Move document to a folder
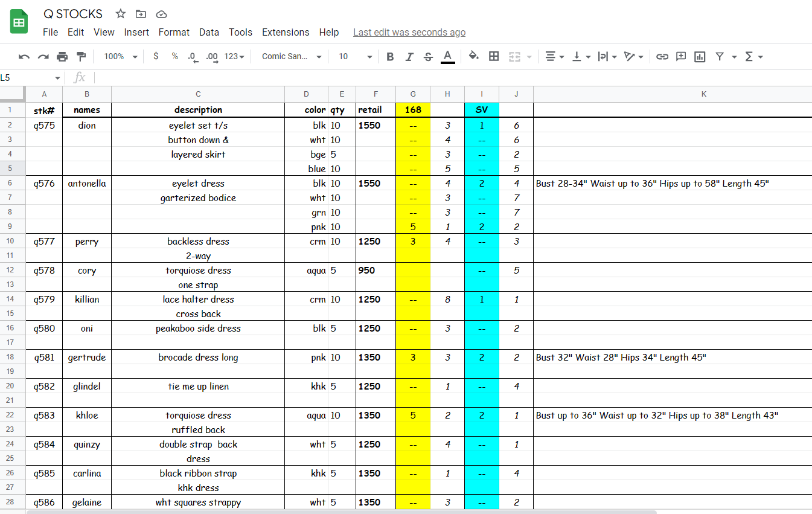Screen dimensions: 812x514 coord(141,14)
